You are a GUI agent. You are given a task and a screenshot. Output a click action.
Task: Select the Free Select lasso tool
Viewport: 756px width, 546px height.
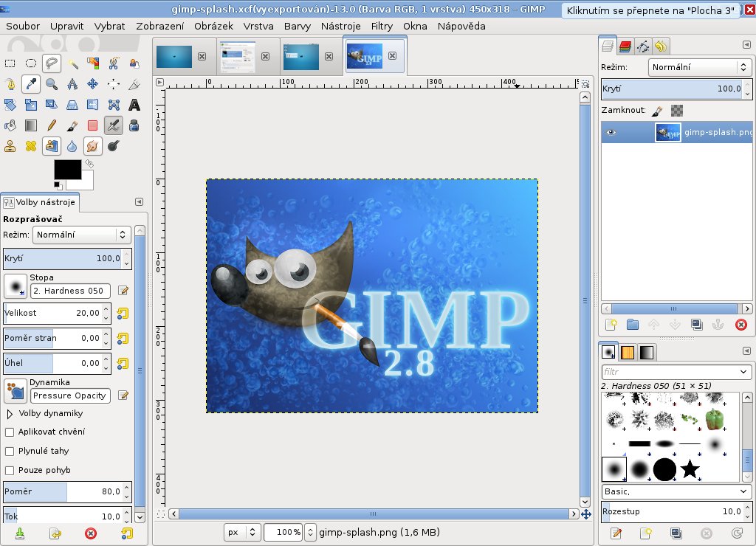coord(51,63)
